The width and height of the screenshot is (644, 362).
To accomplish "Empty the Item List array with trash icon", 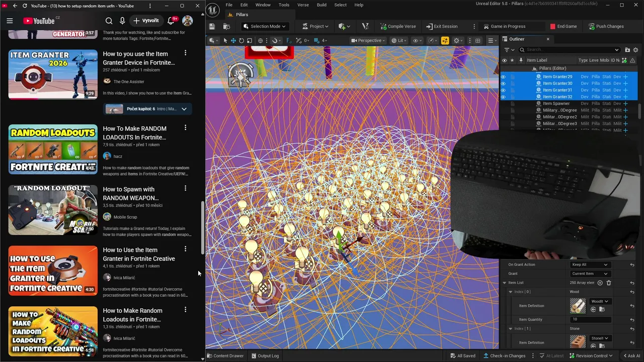I will tap(608, 283).
